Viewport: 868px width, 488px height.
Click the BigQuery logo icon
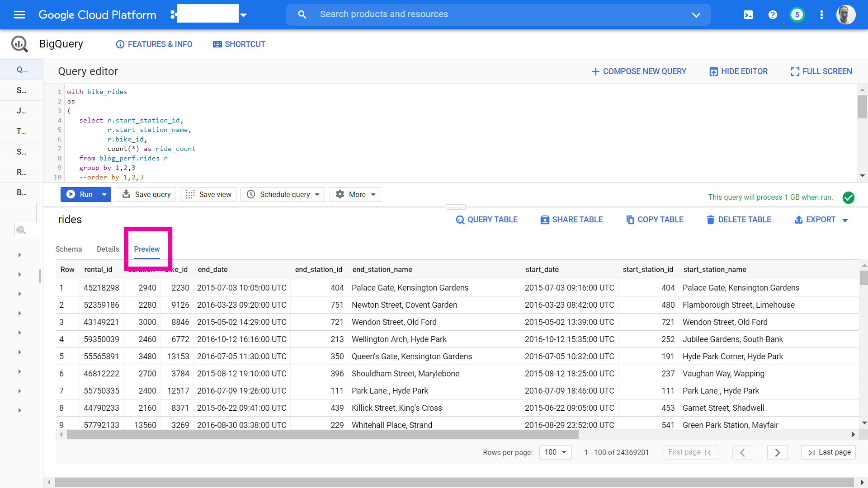coord(19,44)
